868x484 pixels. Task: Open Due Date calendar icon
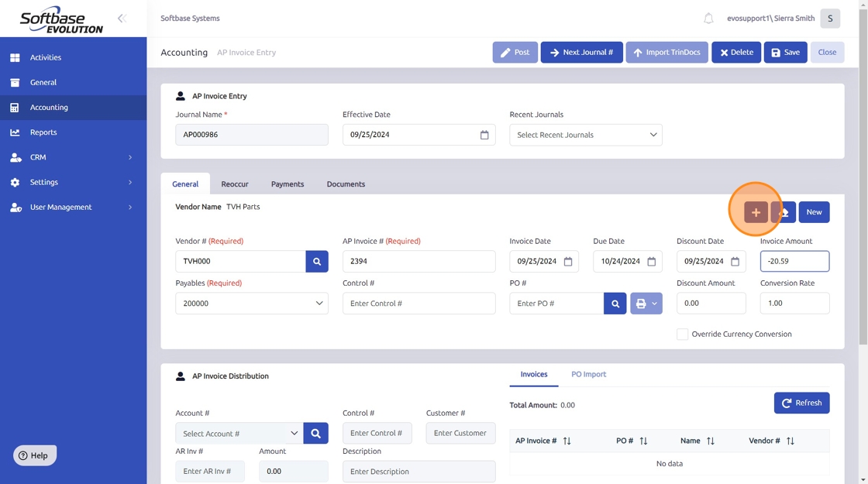point(652,262)
